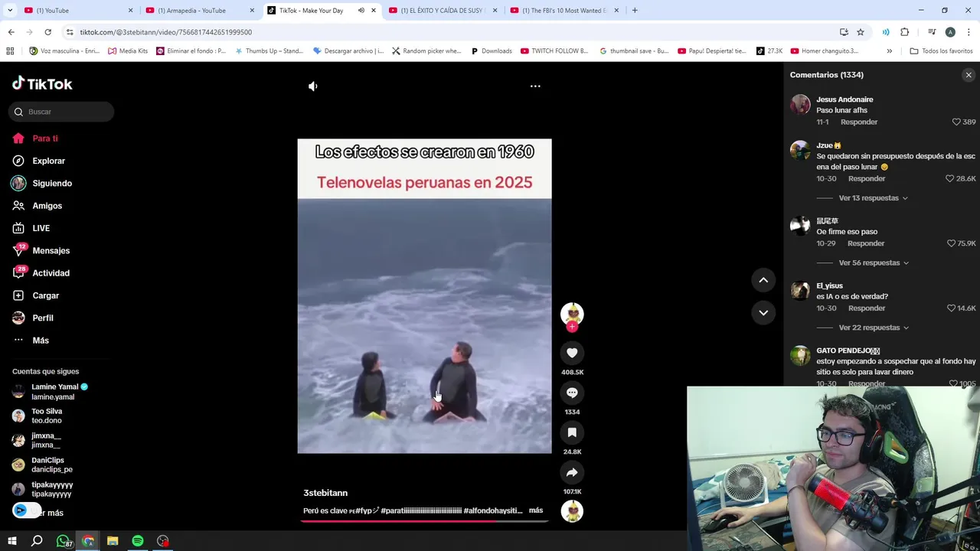This screenshot has height=551, width=980.
Task: Open File Explorer from the taskbar
Action: click(x=113, y=541)
